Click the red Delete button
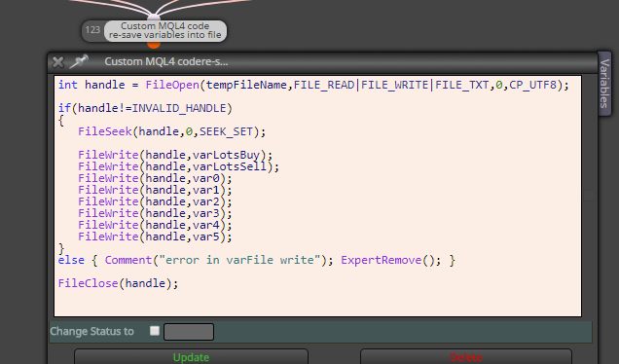The image size is (619, 364). click(x=466, y=357)
